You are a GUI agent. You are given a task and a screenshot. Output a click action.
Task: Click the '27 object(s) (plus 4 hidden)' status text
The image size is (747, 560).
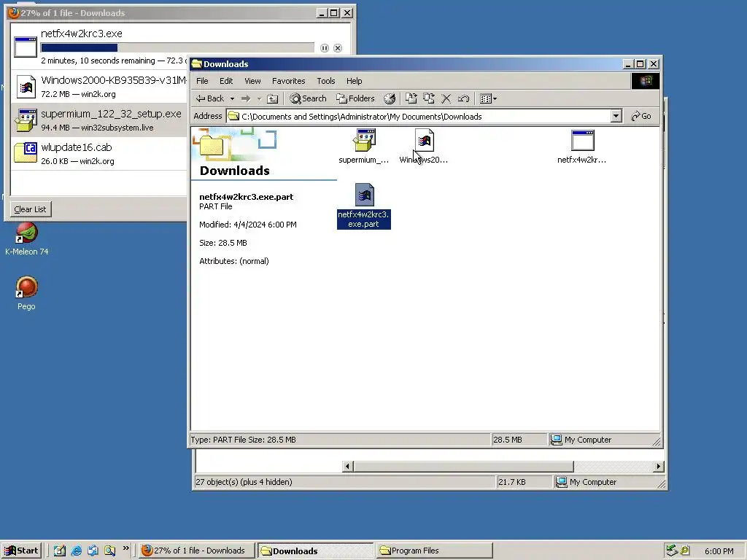point(244,482)
